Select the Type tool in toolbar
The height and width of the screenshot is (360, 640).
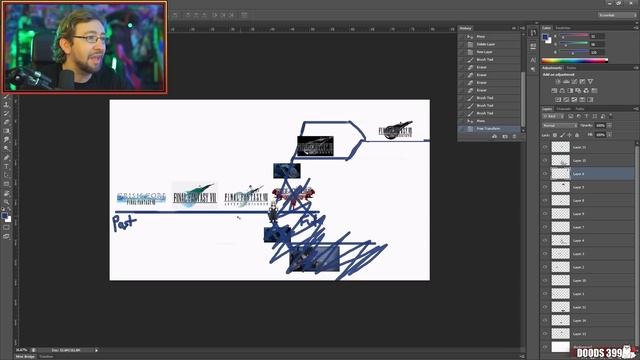coord(6,167)
